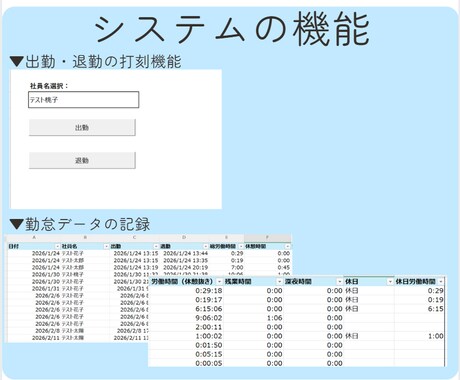The height and width of the screenshot is (380, 460).
Task: Select column header C in the spreadsheet
Action: 134,238
